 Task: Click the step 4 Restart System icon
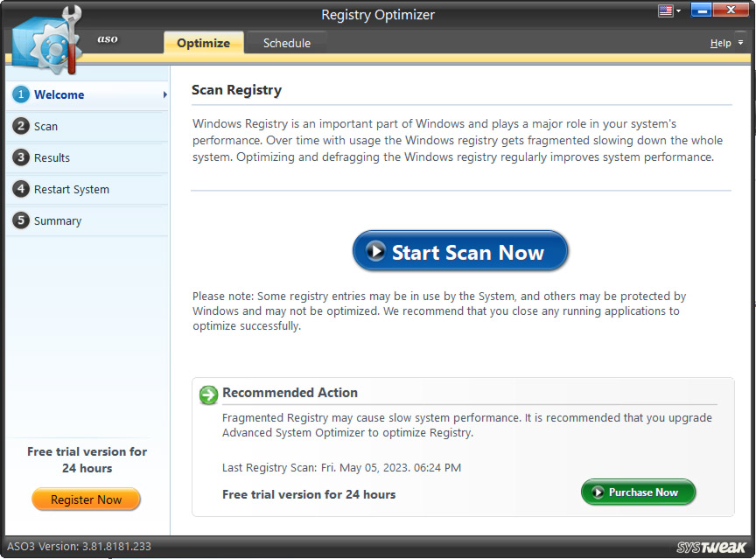pyautogui.click(x=20, y=190)
